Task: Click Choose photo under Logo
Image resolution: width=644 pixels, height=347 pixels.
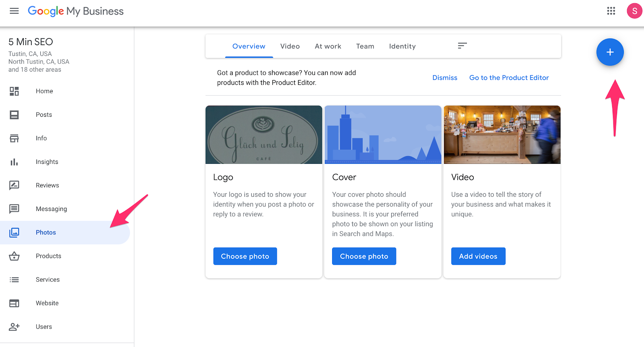Action: click(245, 256)
